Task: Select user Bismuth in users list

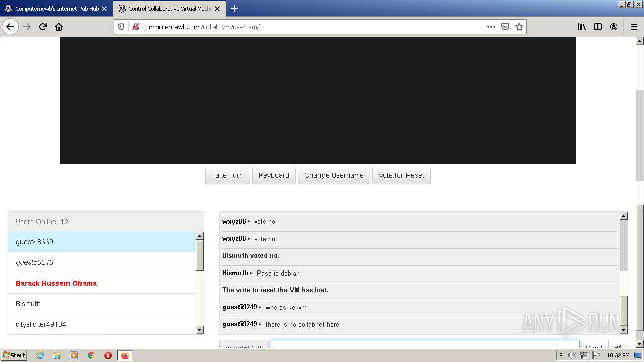Action: (x=102, y=304)
